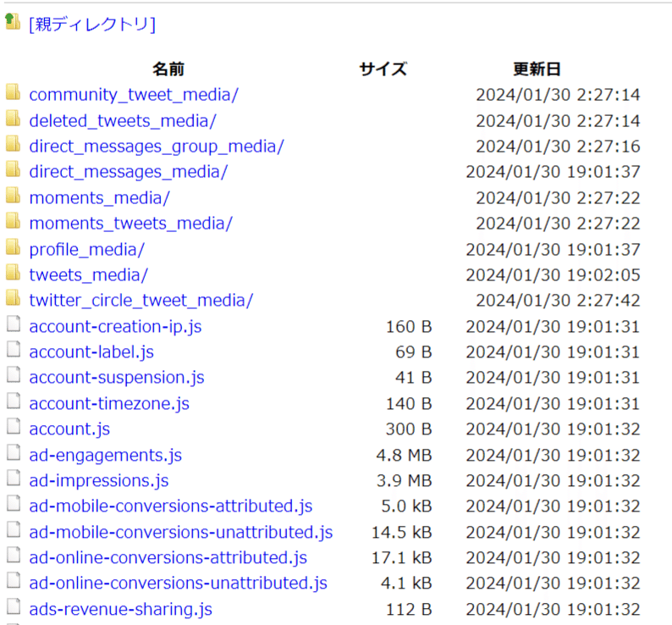Click file icon beside account-creation-ip.js
672x625 pixels.
click(14, 324)
